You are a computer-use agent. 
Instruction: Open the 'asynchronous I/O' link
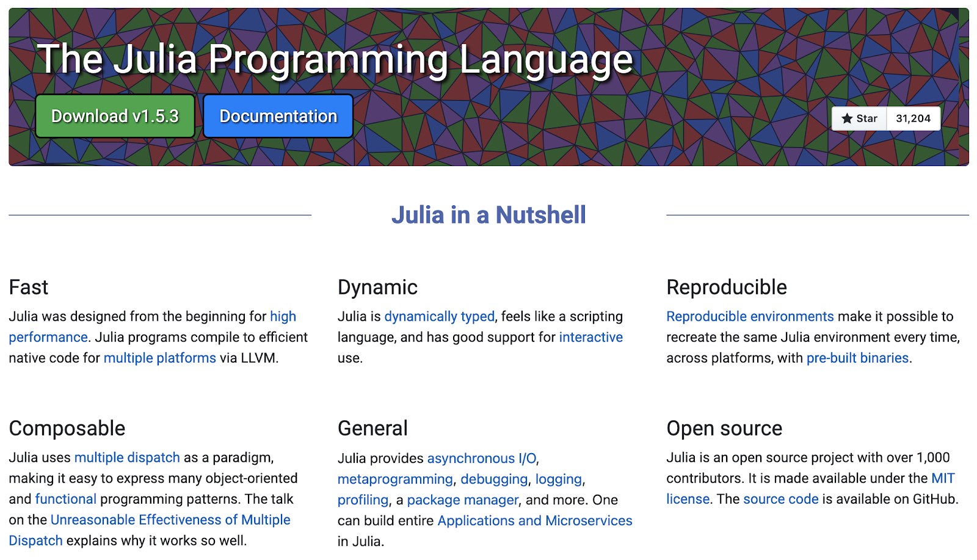pos(482,458)
